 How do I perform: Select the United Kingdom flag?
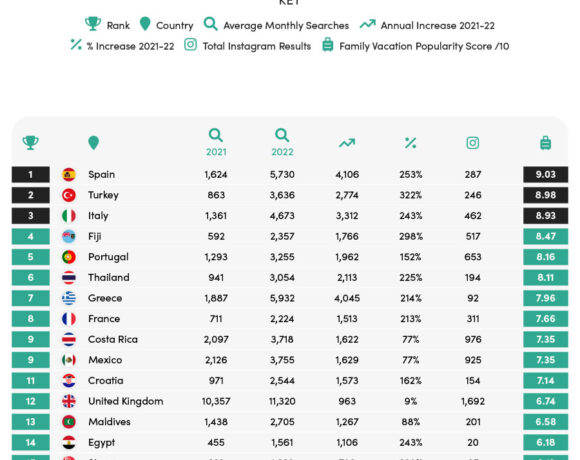[x=69, y=401]
